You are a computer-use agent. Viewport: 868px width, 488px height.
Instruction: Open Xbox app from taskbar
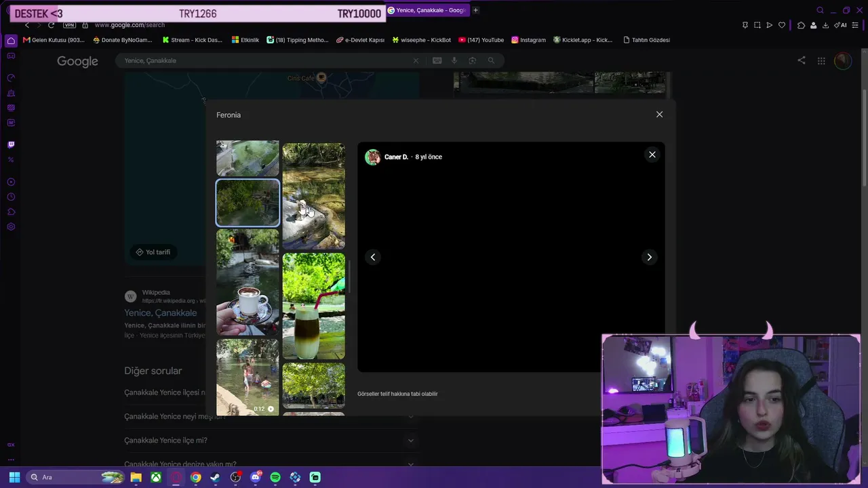click(156, 477)
